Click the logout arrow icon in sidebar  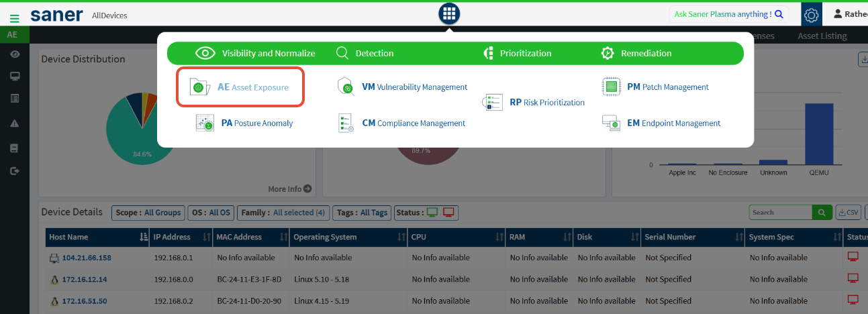pyautogui.click(x=14, y=171)
